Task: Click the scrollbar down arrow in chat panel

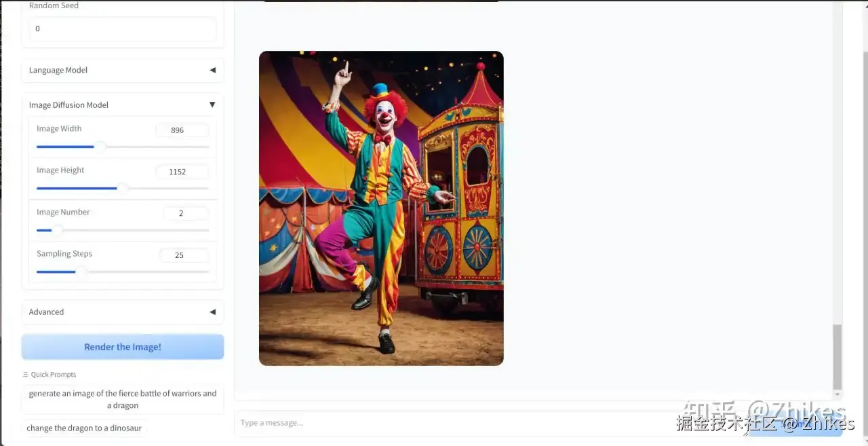Action: click(837, 394)
